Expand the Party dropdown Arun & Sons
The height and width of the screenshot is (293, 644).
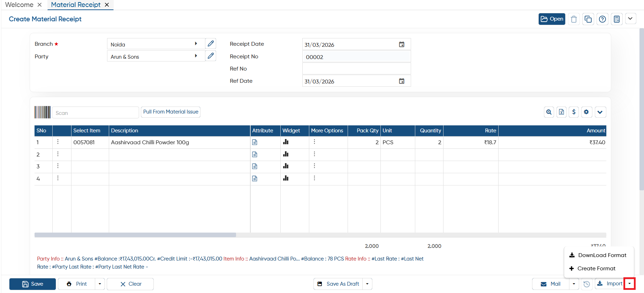[x=196, y=56]
